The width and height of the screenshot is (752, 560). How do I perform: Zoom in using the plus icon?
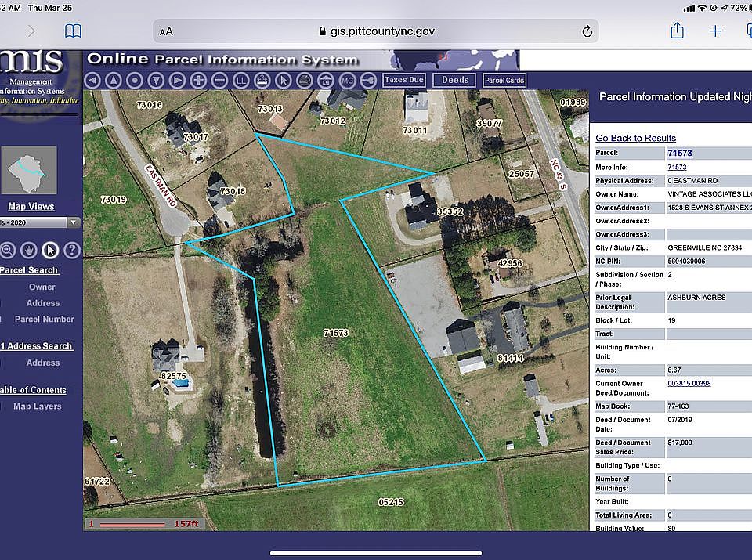click(198, 81)
